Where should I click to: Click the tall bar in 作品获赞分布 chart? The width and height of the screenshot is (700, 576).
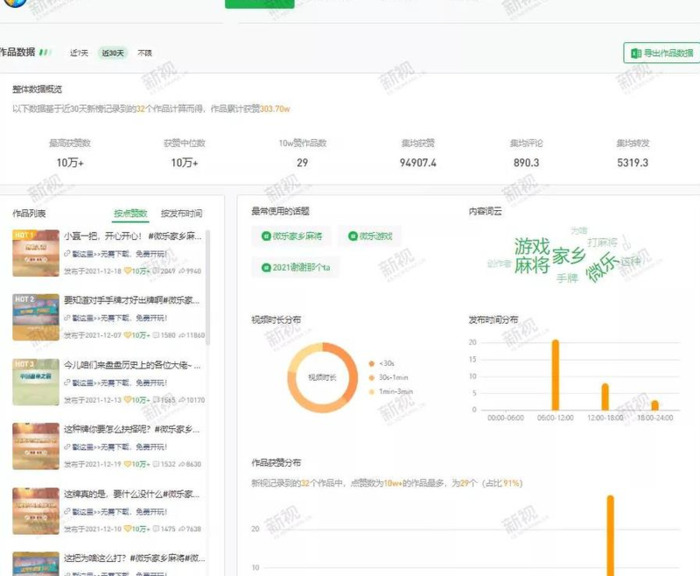[x=610, y=535]
